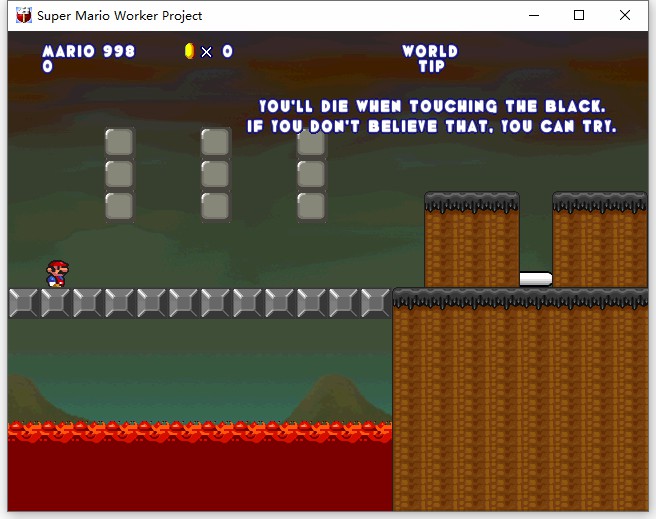Click the app icon in title bar
Image resolution: width=656 pixels, height=519 pixels.
(x=24, y=15)
